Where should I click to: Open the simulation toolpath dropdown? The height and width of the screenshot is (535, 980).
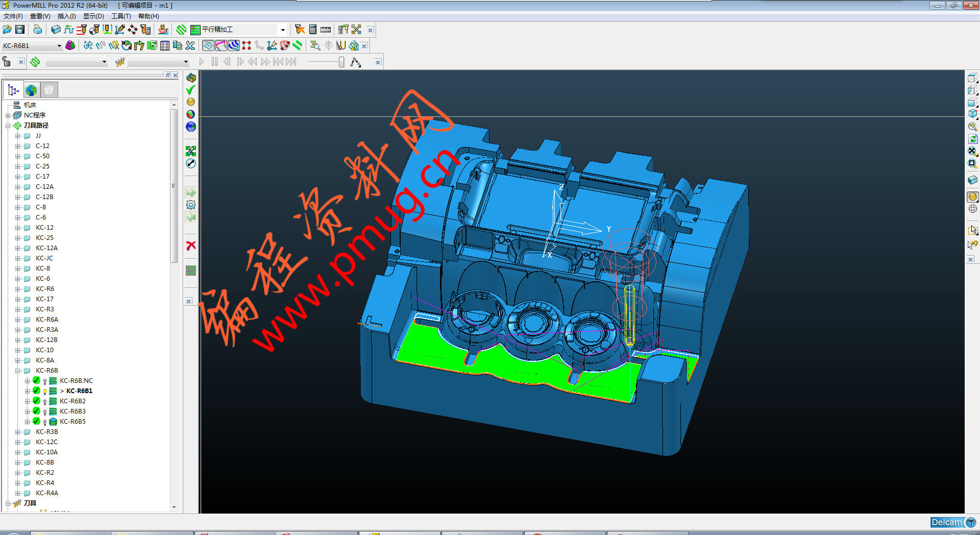click(x=104, y=62)
